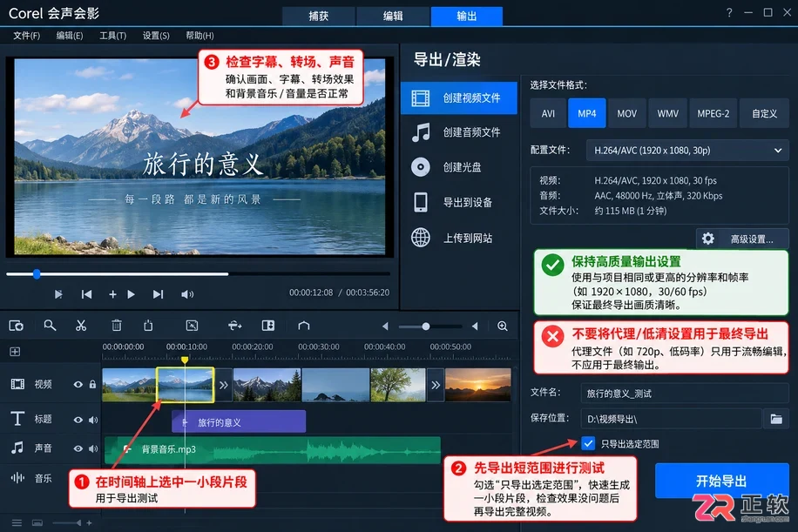798x532 pixels.
Task: Expand the 配置文件 profile dropdown
Action: click(x=687, y=151)
